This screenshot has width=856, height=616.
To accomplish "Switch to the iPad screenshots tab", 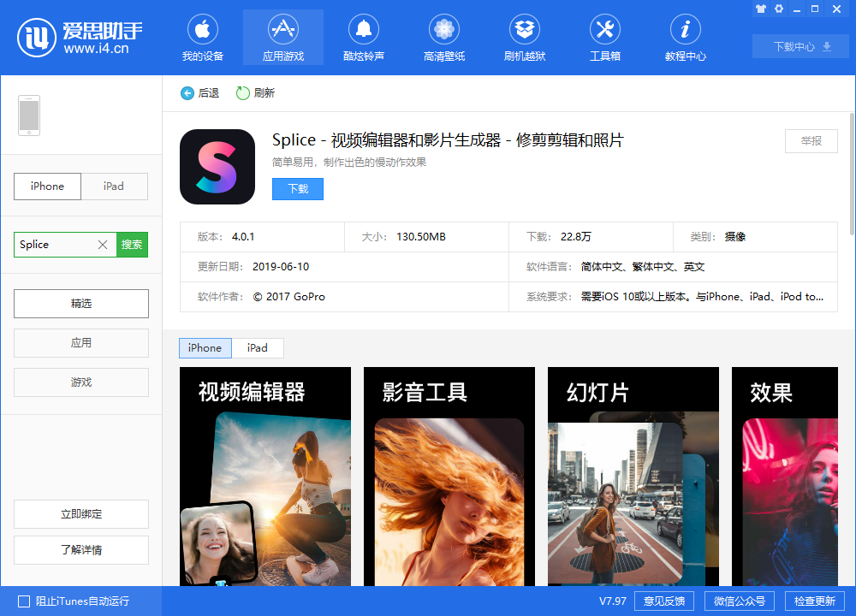I will tap(257, 348).
